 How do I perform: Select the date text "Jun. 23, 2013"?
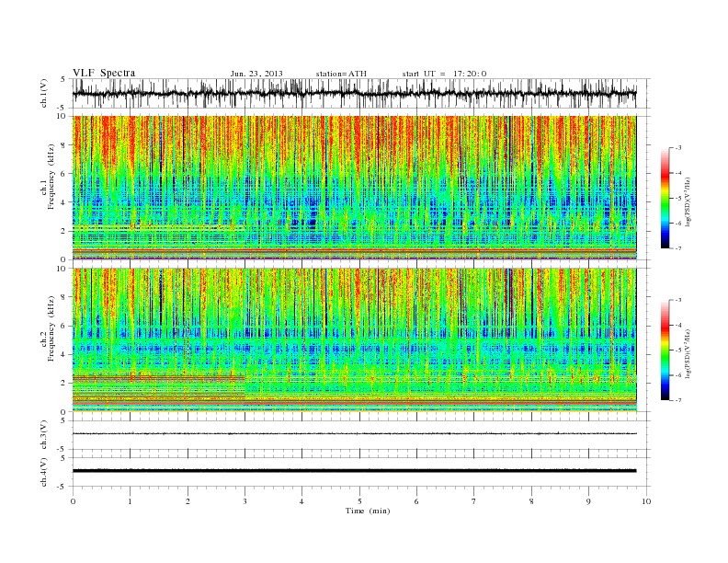click(256, 74)
